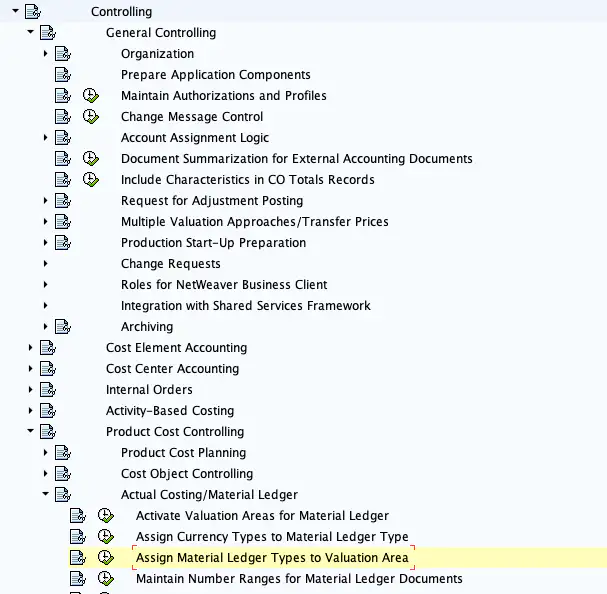Image resolution: width=607 pixels, height=594 pixels.
Task: Open documentation icon for Actual Costing/Material Ledger
Action: tap(63, 494)
